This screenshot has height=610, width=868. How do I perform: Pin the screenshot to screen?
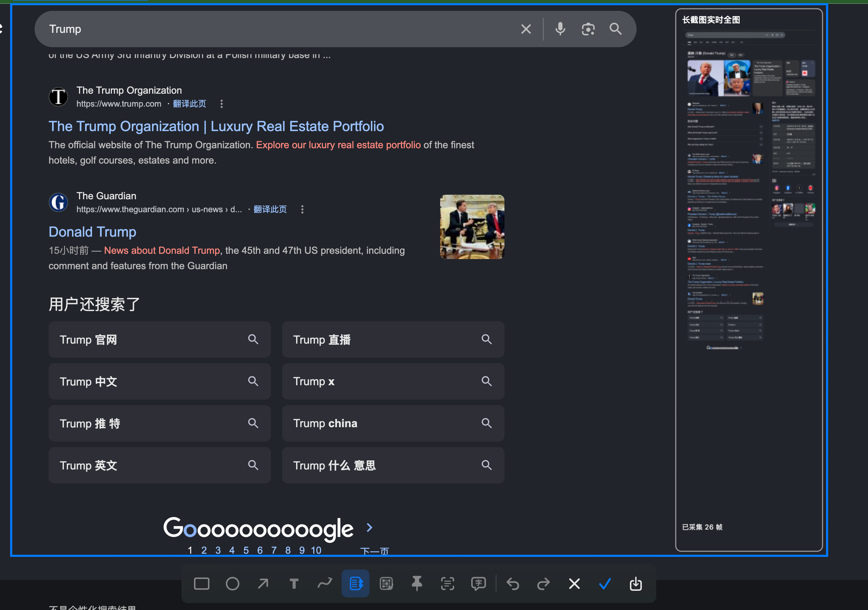coord(417,583)
